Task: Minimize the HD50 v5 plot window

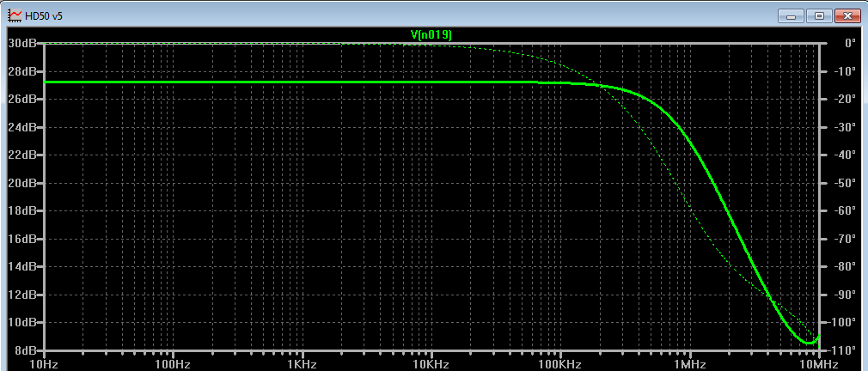Action: (x=791, y=16)
